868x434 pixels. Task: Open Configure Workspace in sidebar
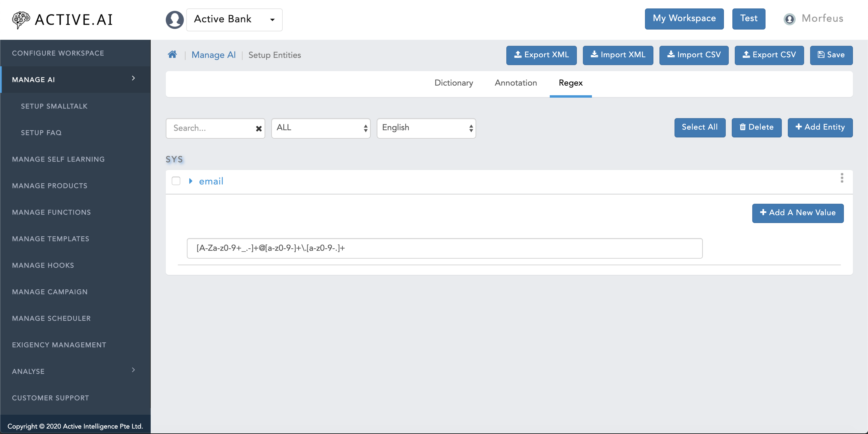coord(58,53)
